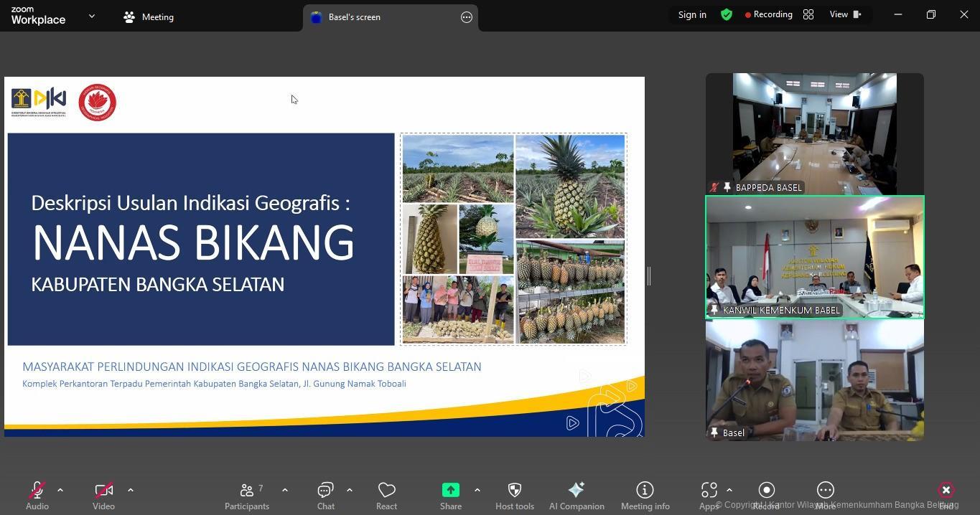The image size is (980, 515).
Task: Open the Chat panel
Action: (x=325, y=496)
